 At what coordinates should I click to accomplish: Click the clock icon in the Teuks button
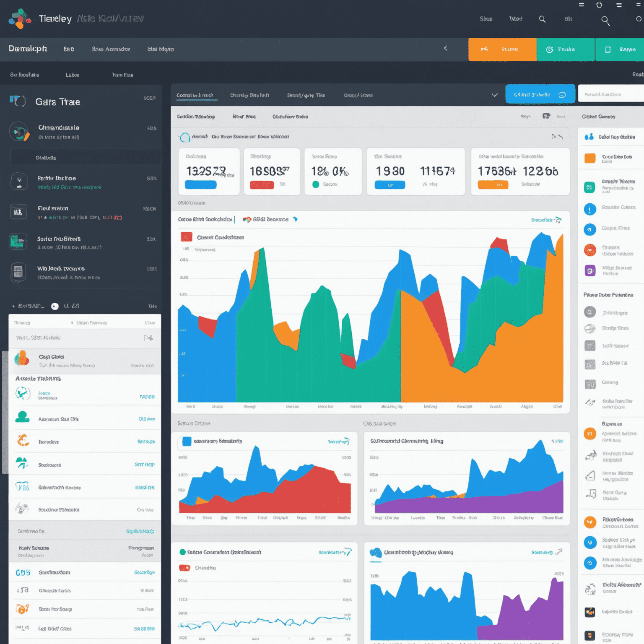point(549,49)
